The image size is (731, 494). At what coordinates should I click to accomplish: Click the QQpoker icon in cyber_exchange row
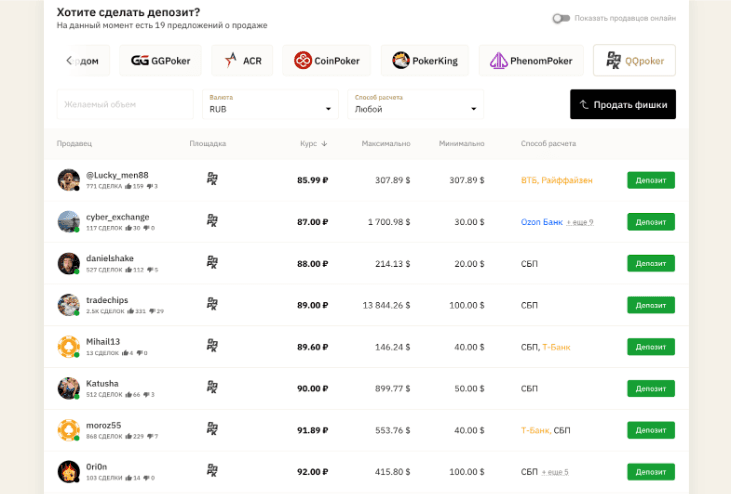[x=212, y=220]
